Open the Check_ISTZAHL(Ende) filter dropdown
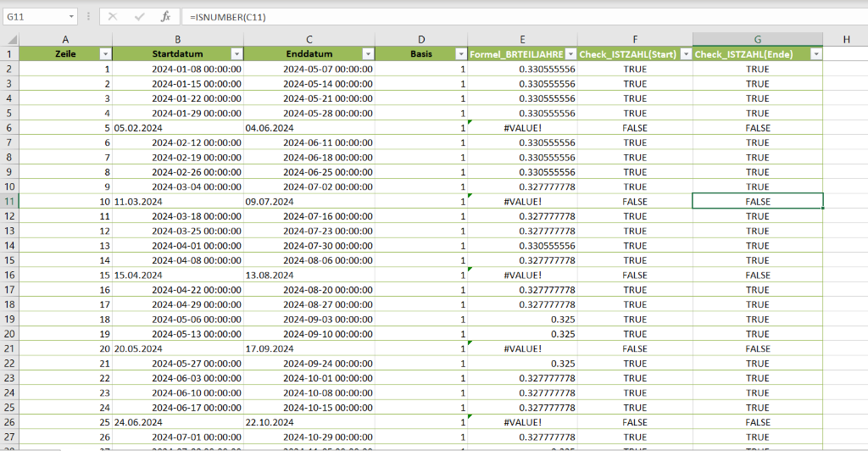Viewport: 868px width, 451px height. (816, 54)
